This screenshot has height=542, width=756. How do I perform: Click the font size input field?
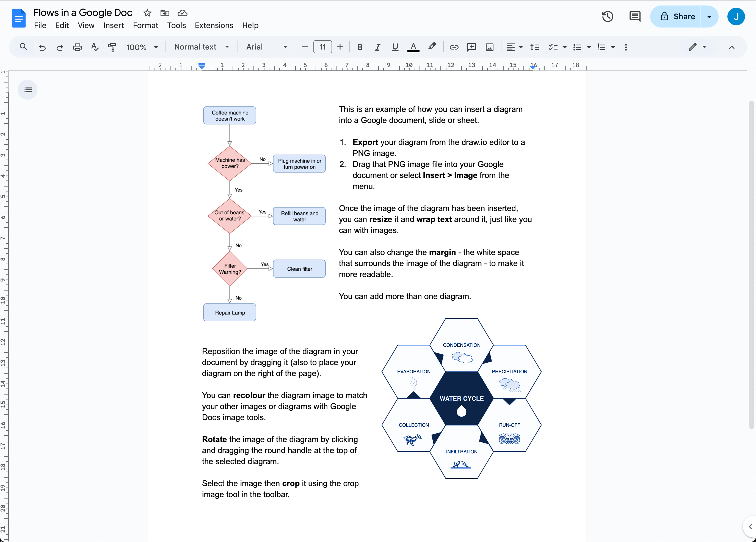click(x=322, y=47)
